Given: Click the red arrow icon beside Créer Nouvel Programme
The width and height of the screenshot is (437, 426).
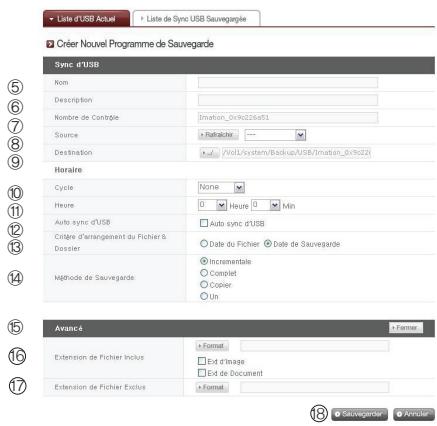Looking at the screenshot, I should pyautogui.click(x=50, y=44).
